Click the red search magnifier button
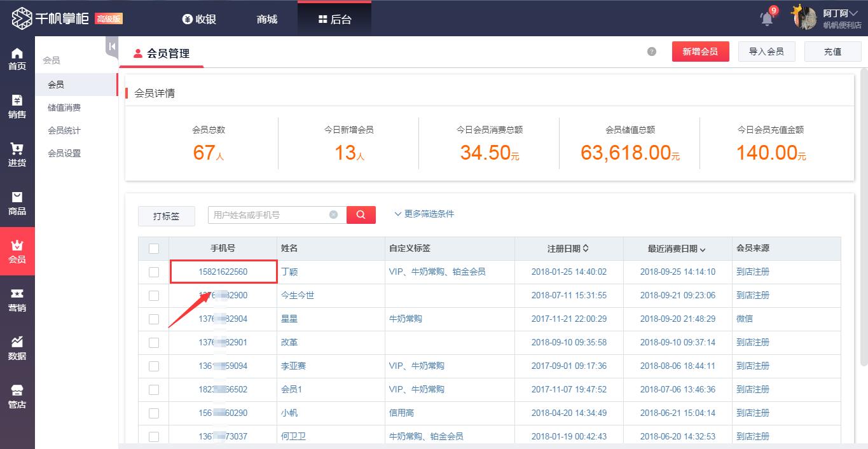The height and width of the screenshot is (449, 868). click(361, 215)
